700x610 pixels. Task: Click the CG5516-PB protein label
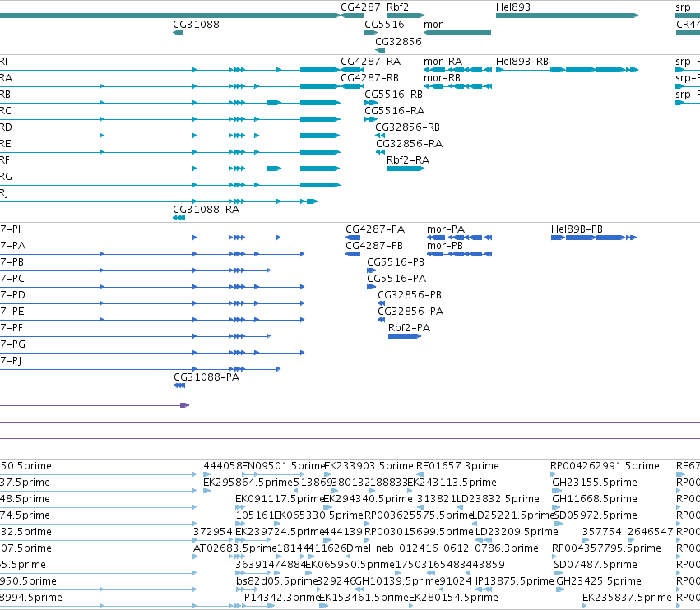(396, 262)
